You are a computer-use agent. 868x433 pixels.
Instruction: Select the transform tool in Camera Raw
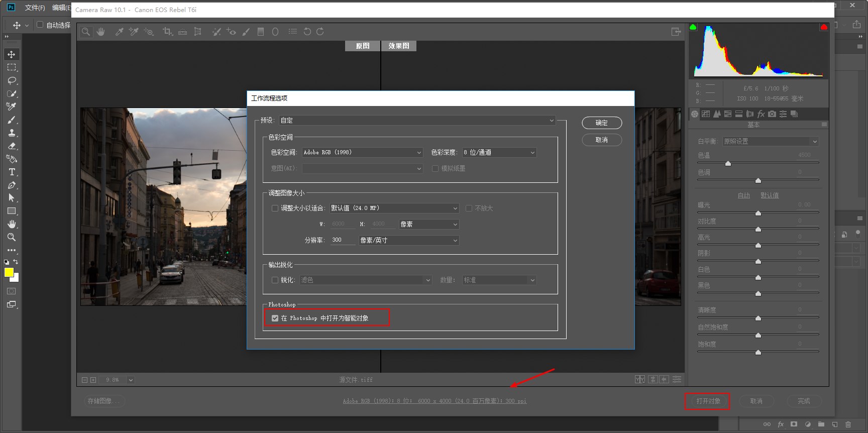point(198,32)
